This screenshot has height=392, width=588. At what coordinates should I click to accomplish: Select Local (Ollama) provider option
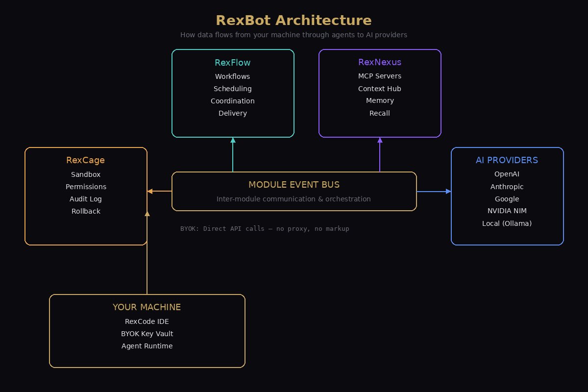(x=507, y=223)
